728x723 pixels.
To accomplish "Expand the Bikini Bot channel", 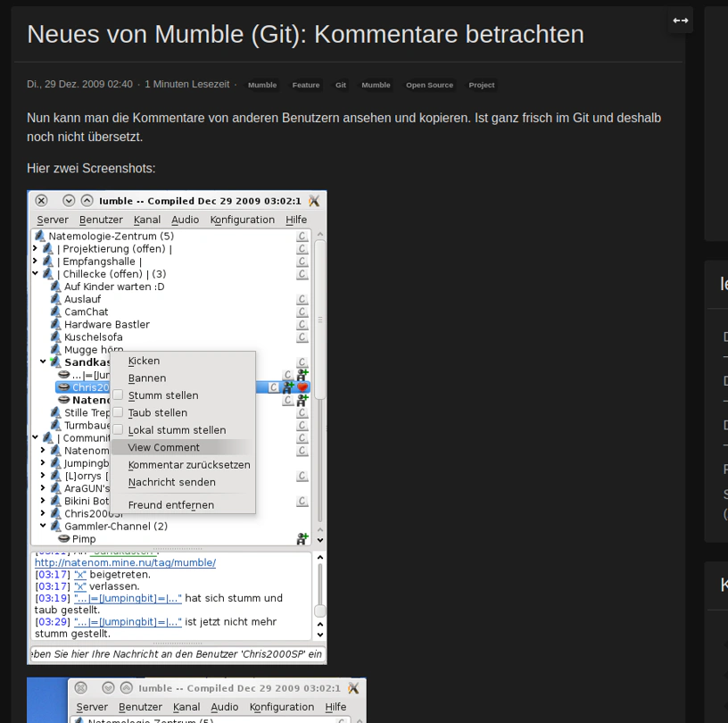I will pos(43,501).
